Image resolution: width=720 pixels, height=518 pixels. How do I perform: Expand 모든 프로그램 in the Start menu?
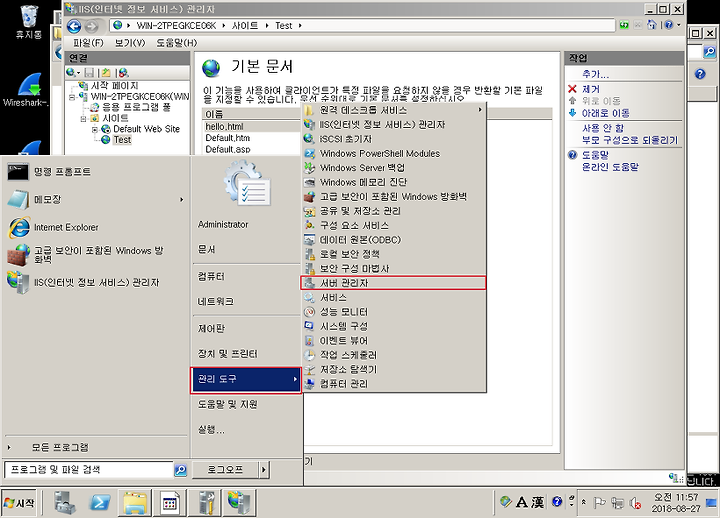point(60,447)
